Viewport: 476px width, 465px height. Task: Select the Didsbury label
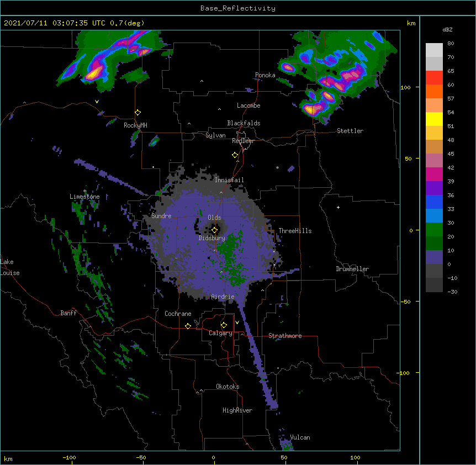211,238
